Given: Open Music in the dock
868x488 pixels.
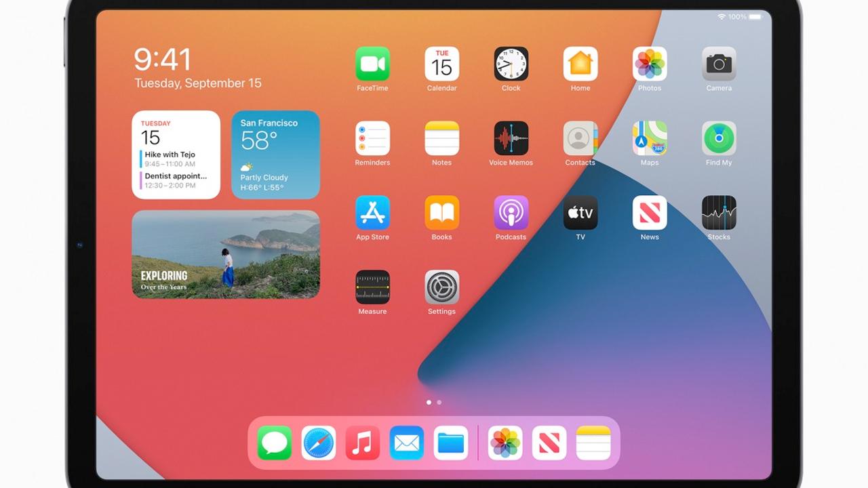Looking at the screenshot, I should [x=363, y=443].
